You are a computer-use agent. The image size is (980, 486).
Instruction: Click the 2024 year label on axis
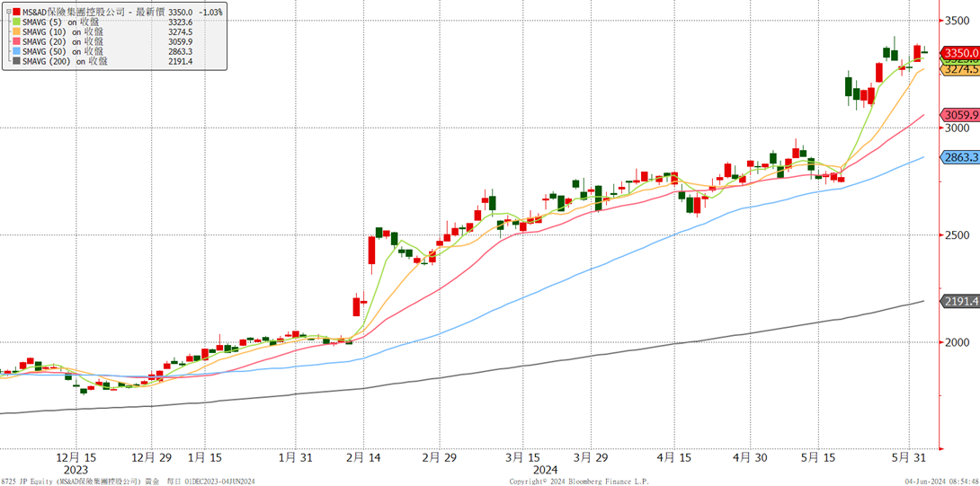point(545,469)
